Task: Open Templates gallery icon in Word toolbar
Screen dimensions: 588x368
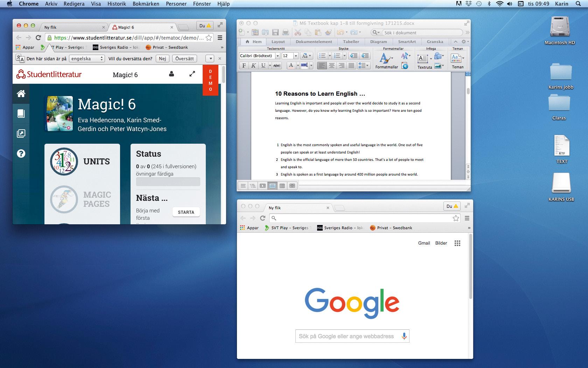Action: point(255,33)
